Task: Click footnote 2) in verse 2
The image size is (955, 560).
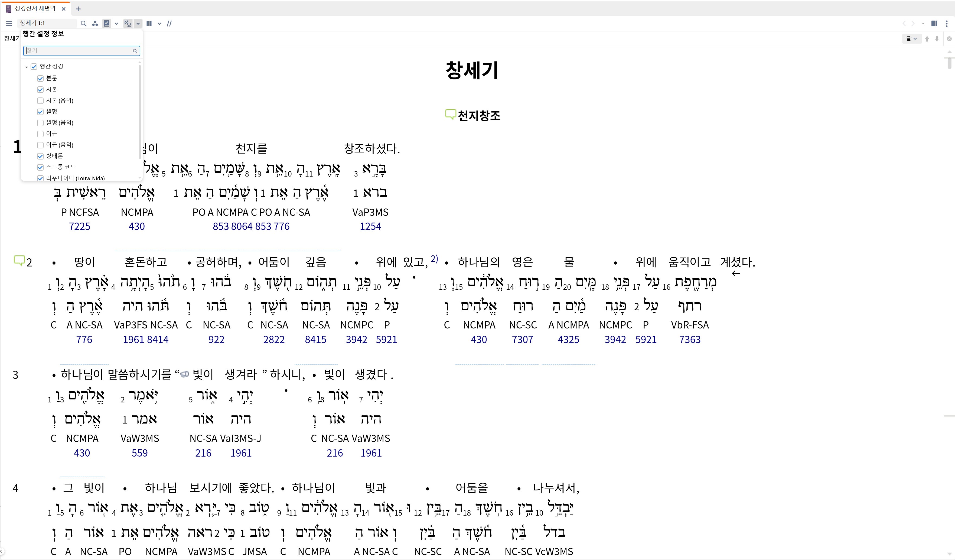Action: [x=434, y=259]
